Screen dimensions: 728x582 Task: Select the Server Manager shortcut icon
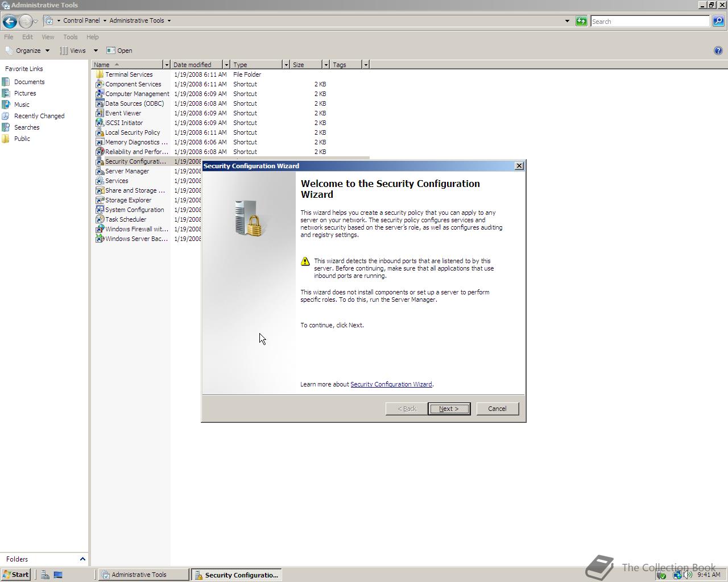point(100,171)
